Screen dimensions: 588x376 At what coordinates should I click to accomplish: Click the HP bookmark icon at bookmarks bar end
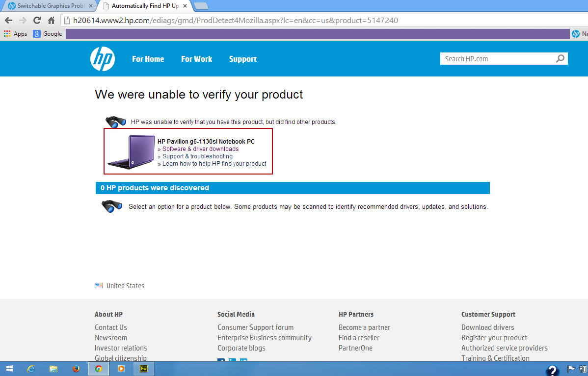(576, 34)
